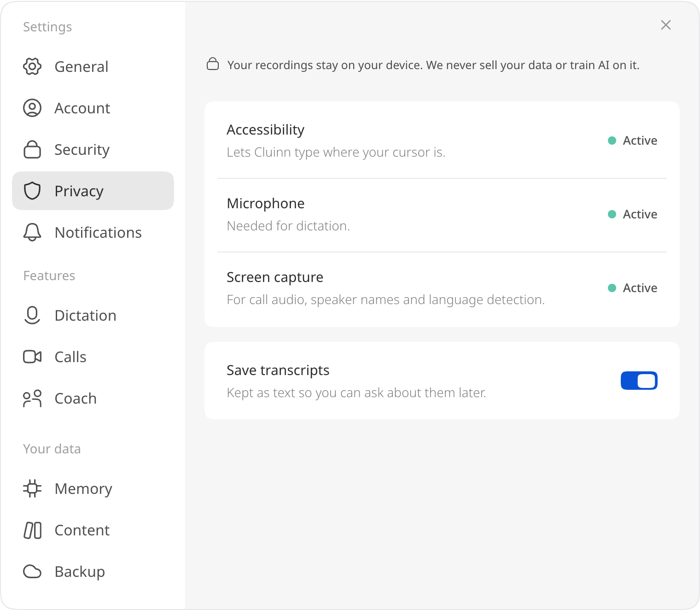The width and height of the screenshot is (700, 610).
Task: Click 'Lets Cluinn type where your cursor is.'
Action: tap(336, 152)
